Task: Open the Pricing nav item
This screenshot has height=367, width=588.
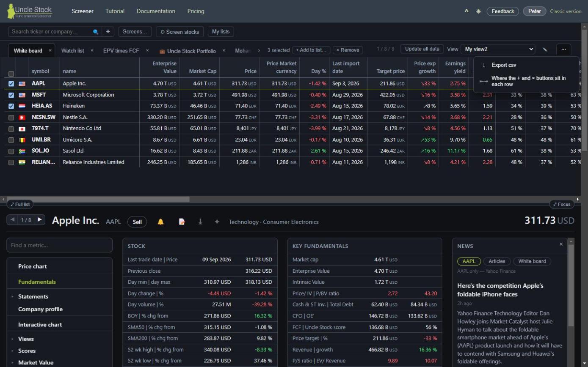Action: tap(196, 11)
